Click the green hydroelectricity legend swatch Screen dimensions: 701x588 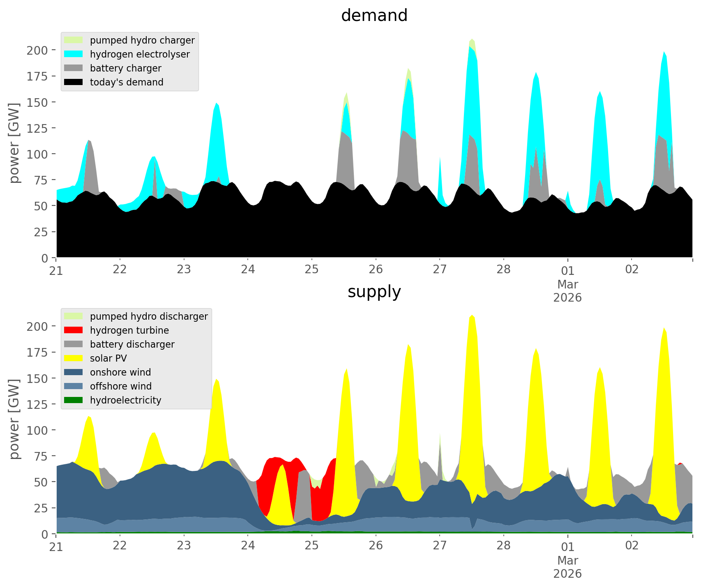[74, 400]
